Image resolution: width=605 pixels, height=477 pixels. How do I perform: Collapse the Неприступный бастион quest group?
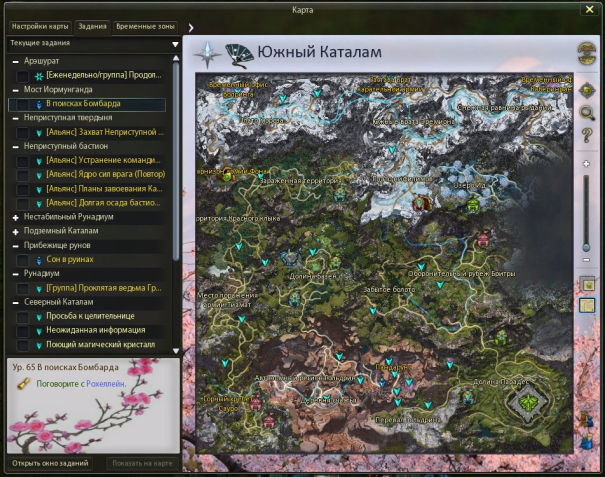15,145
